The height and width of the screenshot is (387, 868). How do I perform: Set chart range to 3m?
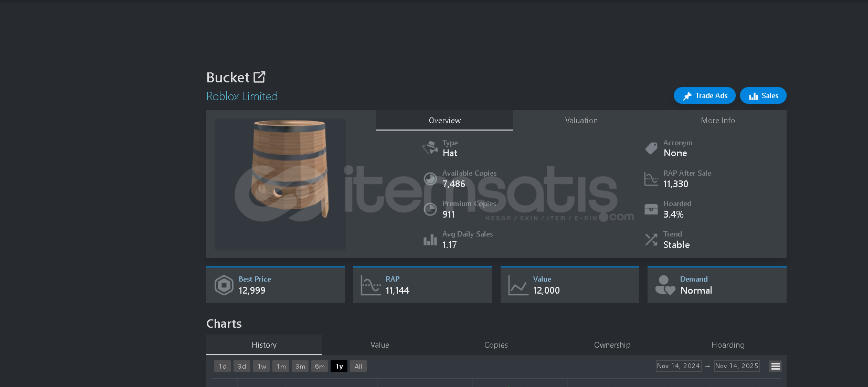coord(300,366)
